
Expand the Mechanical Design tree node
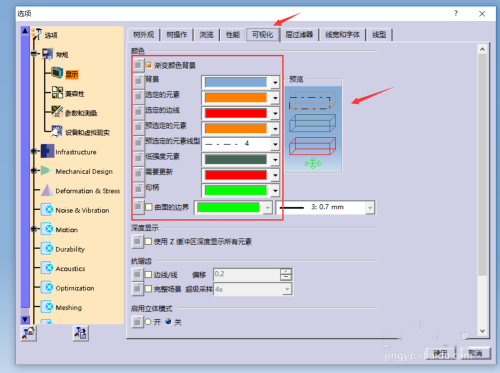point(34,171)
